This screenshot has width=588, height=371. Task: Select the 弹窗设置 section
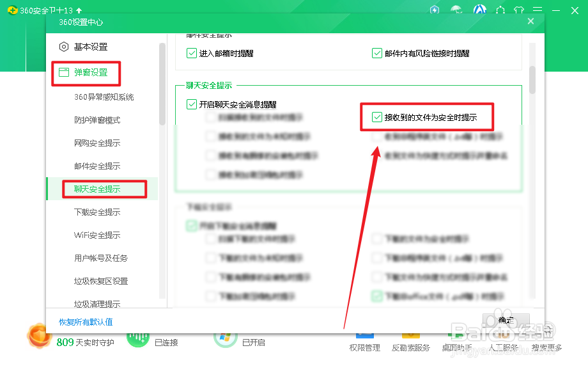[x=91, y=72]
